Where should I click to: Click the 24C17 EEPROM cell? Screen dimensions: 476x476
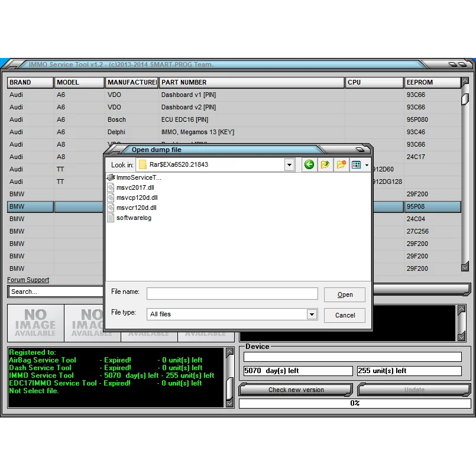tap(432, 157)
